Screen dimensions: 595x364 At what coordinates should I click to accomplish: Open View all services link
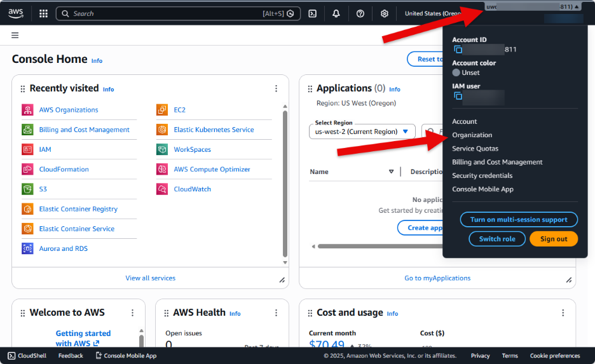point(150,278)
